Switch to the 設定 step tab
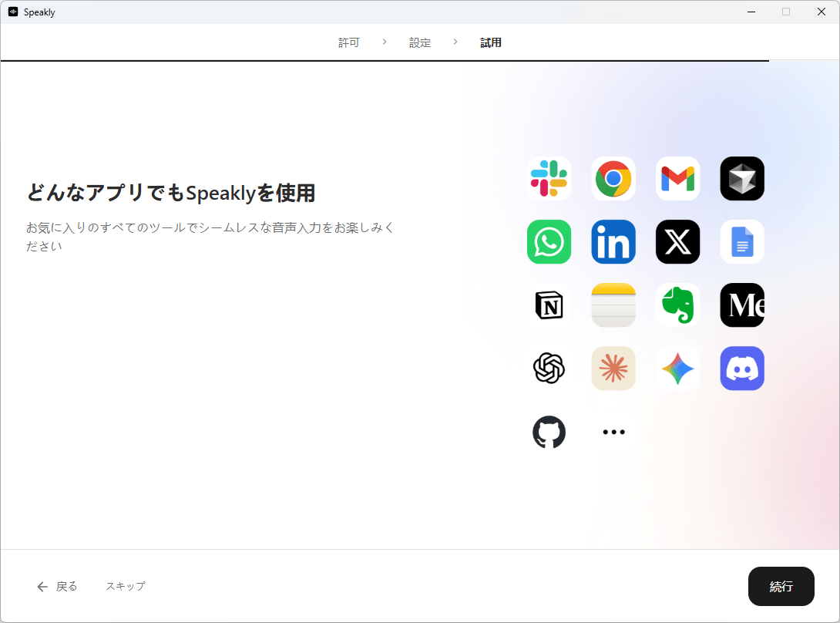 (x=420, y=43)
